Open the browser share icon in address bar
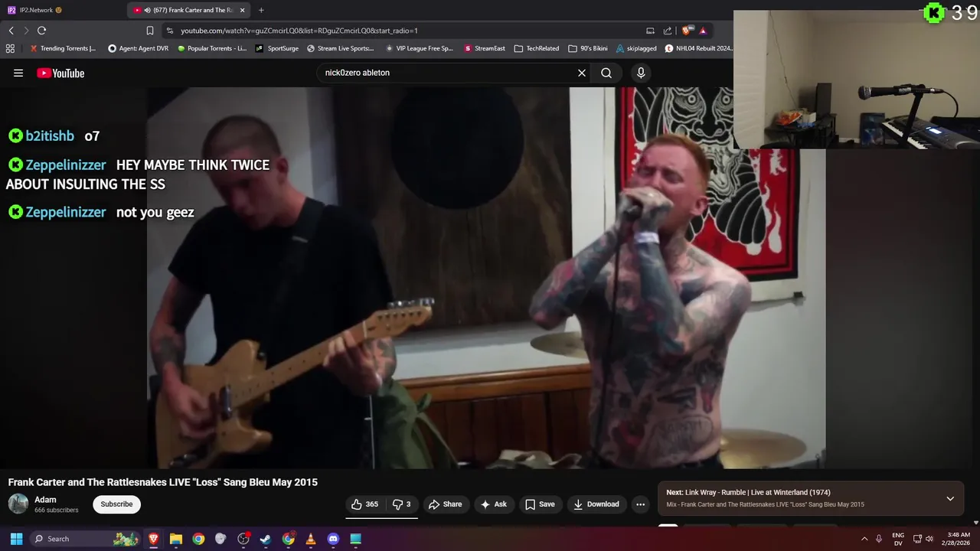 coord(668,31)
